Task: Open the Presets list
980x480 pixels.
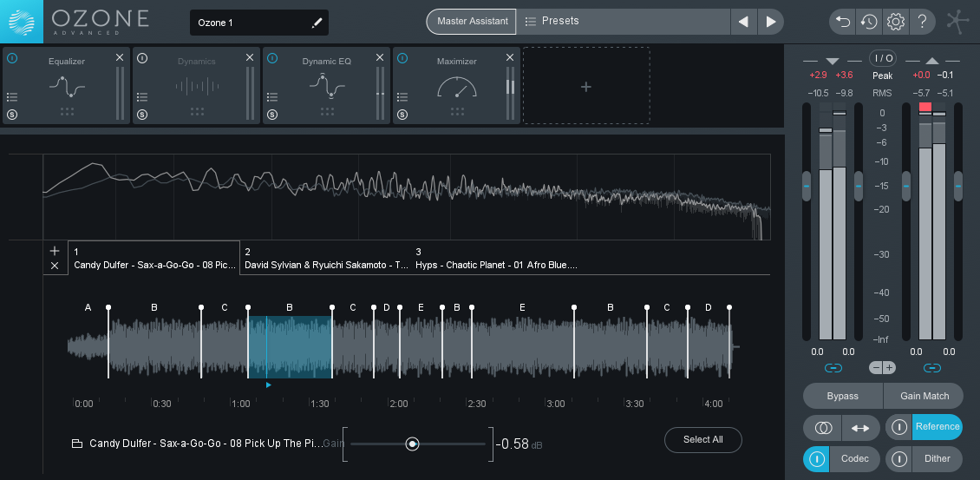Action: pyautogui.click(x=624, y=22)
